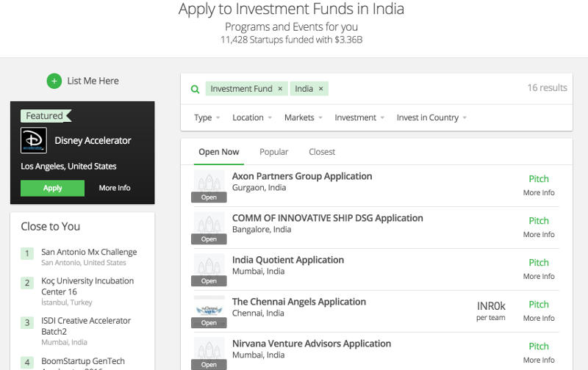Open More Info for COMM OF INNOVATIVE SHIP
Viewport: 588px width, 370px height.
pos(539,234)
